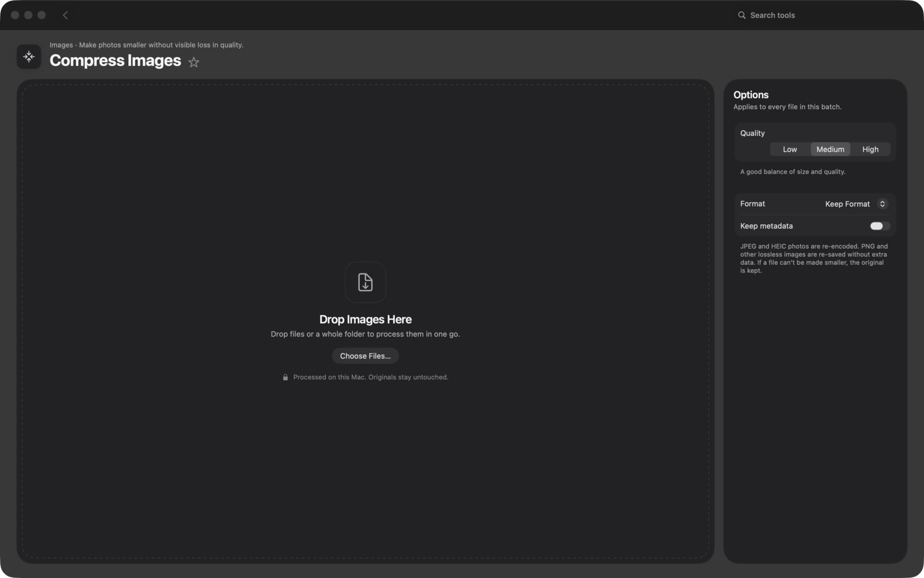Set quality to Low
924x578 pixels.
click(790, 149)
